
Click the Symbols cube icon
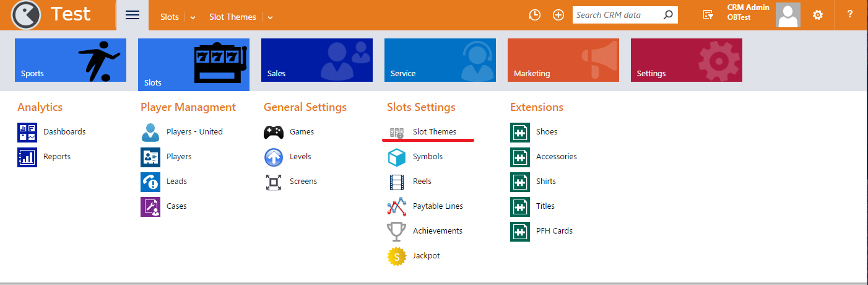point(397,157)
